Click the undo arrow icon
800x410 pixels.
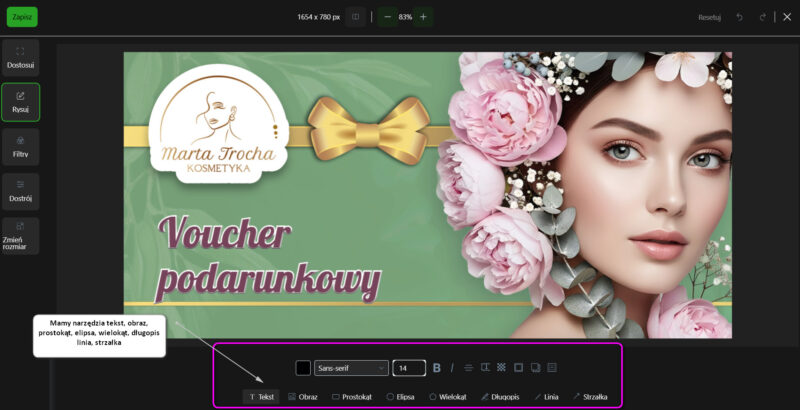pos(739,17)
